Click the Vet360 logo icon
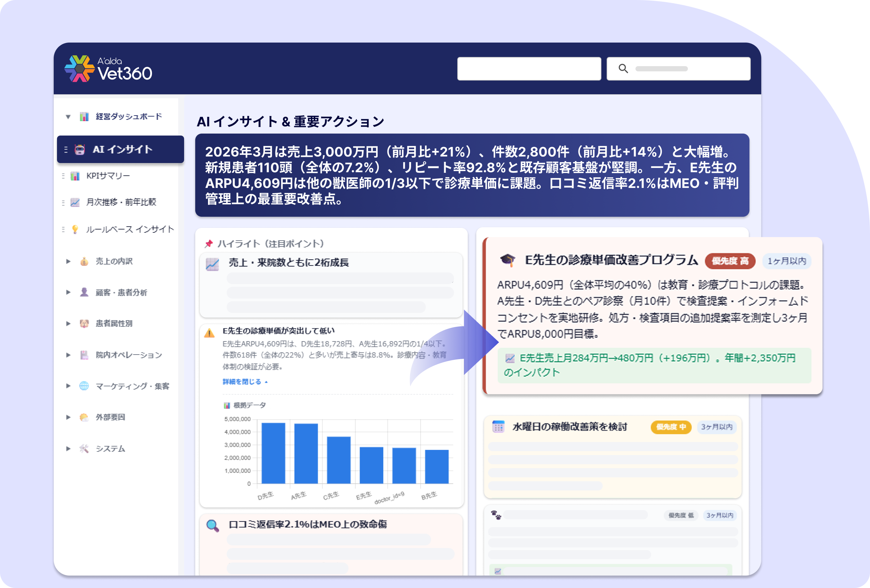This screenshot has height=588, width=870. pos(79,69)
